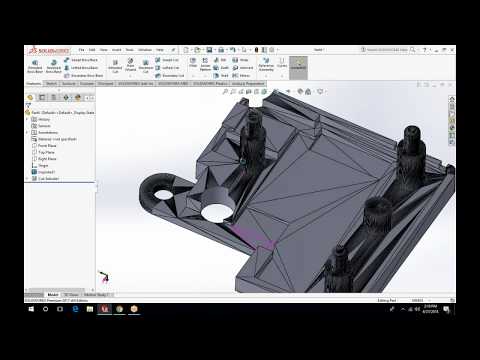Click the Search SOLIDWORKS Help input field

pyautogui.click(x=387, y=50)
